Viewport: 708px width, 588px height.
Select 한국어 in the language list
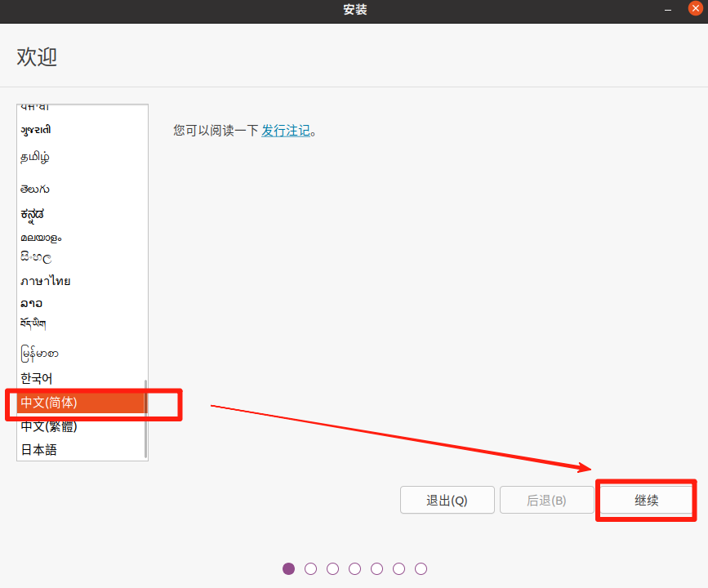82,378
